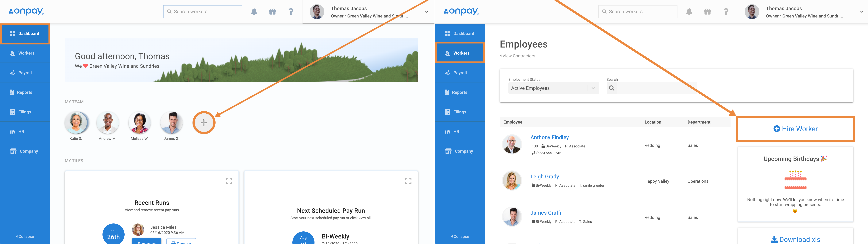Viewport: 868px width, 244px height.
Task: Select Payroll in the left window sidebar
Action: coord(25,73)
